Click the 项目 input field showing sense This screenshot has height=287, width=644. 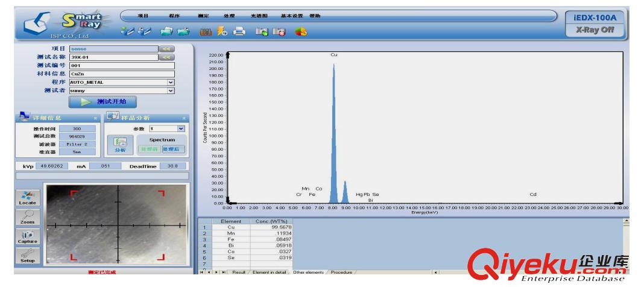(114, 49)
